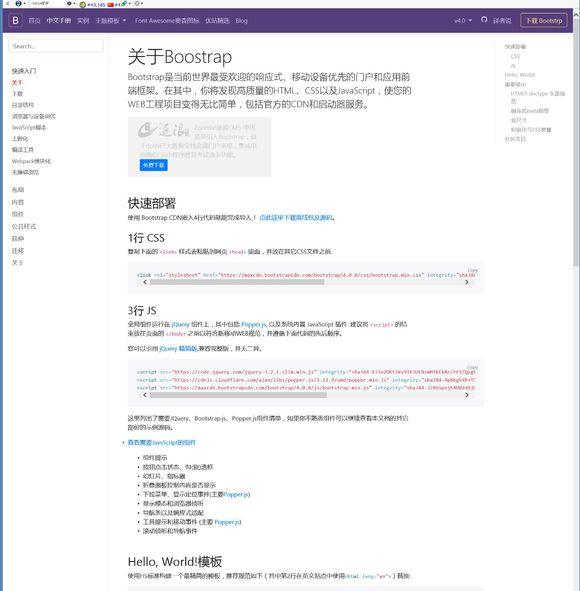Screen dimensions: 580x591
Task: Select 浏览器与设备 entry in sidebar
Action: (x=34, y=116)
